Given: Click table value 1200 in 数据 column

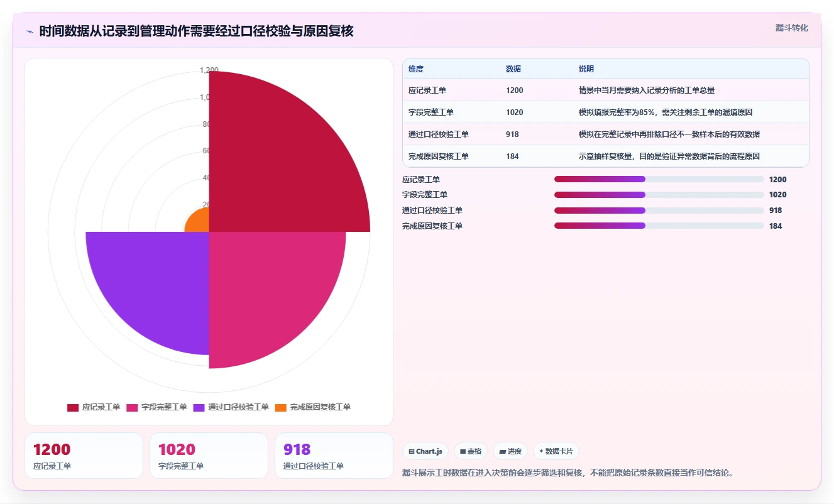Looking at the screenshot, I should [x=514, y=90].
